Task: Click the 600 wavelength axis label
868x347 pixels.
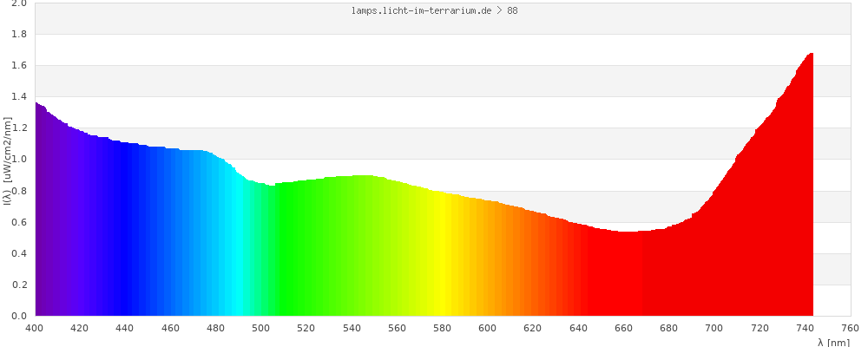Action: tap(487, 328)
